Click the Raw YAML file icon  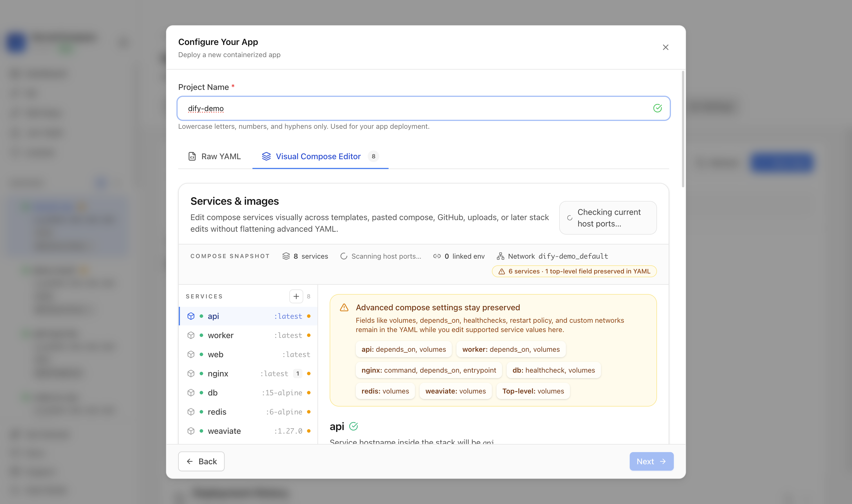point(192,156)
